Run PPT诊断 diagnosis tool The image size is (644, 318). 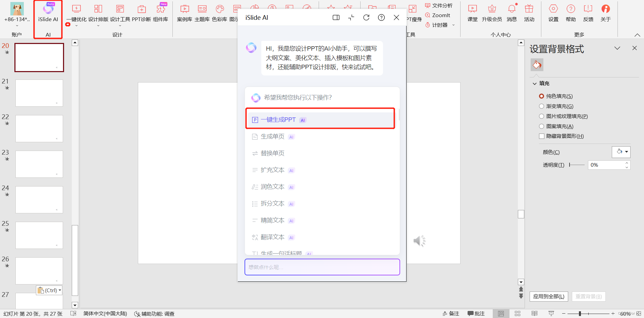(x=142, y=13)
